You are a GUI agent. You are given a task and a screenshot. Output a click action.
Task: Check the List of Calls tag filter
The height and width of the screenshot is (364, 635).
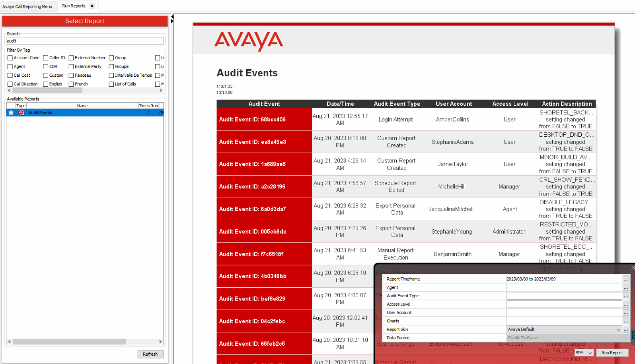coord(111,84)
